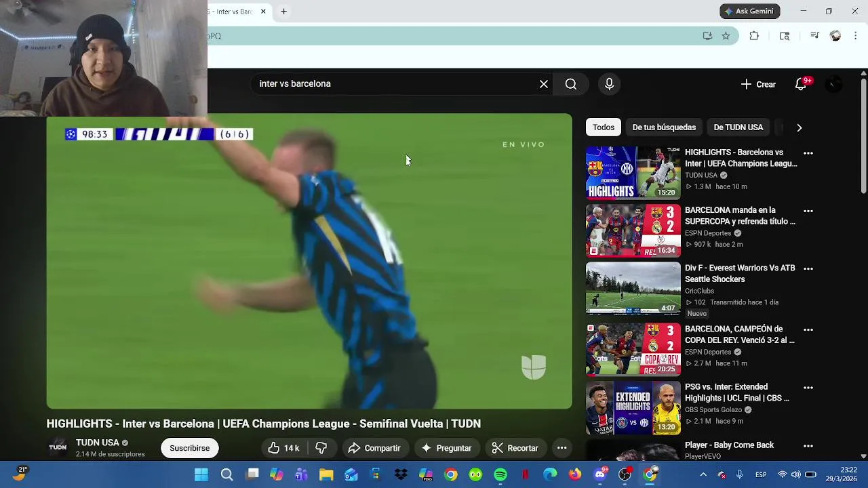This screenshot has height=488, width=868.
Task: Open Windows taskbar search
Action: coord(227,474)
